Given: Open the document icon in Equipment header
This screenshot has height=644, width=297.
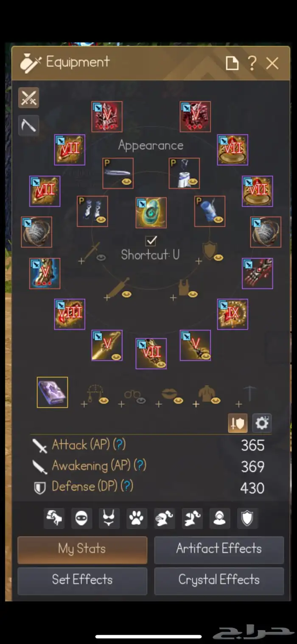Looking at the screenshot, I should 232,64.
